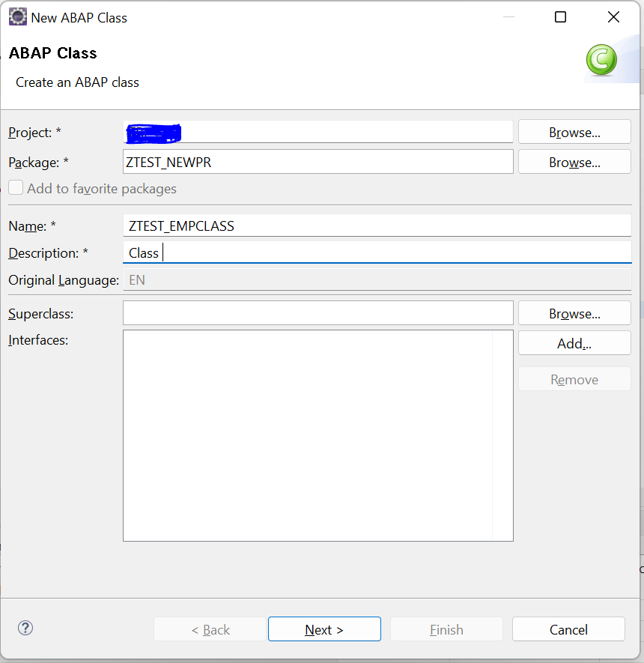Click the Back button
The image size is (644, 663).
tap(210, 629)
